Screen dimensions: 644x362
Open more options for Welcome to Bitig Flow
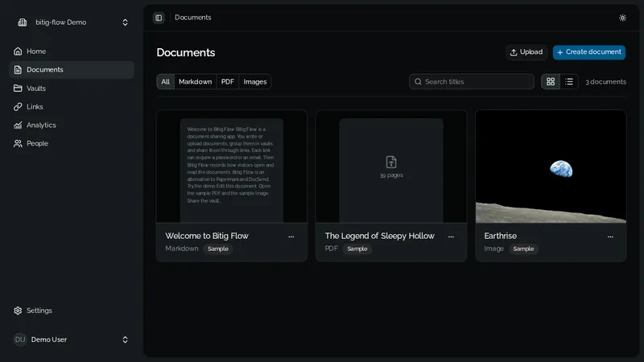[x=291, y=237]
